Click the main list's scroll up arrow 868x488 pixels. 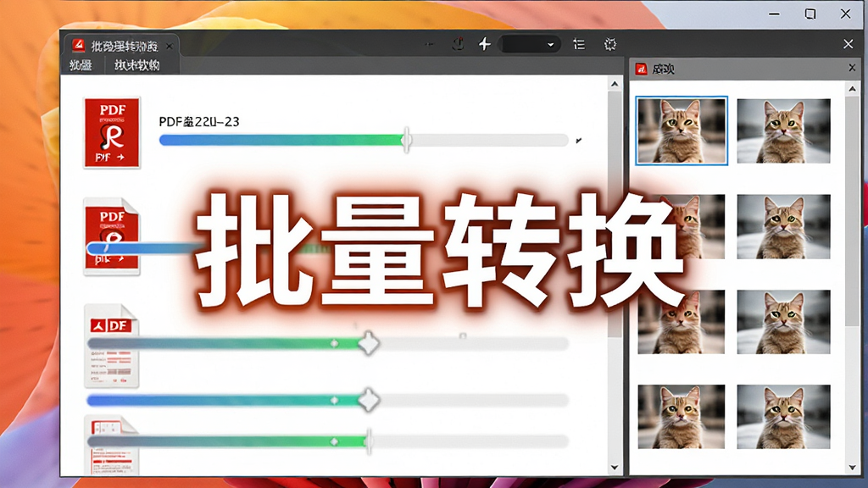click(x=615, y=84)
